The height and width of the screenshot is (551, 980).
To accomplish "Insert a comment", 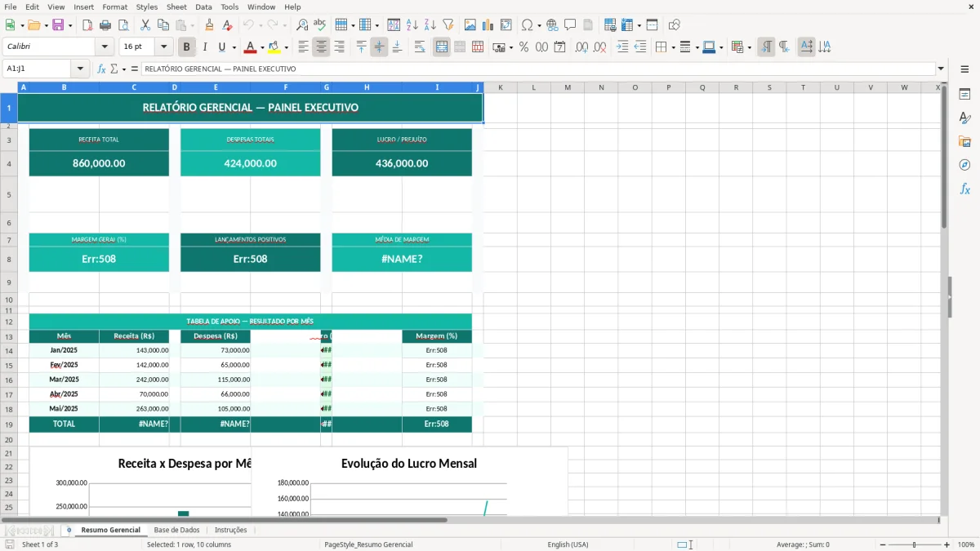I will (x=570, y=25).
